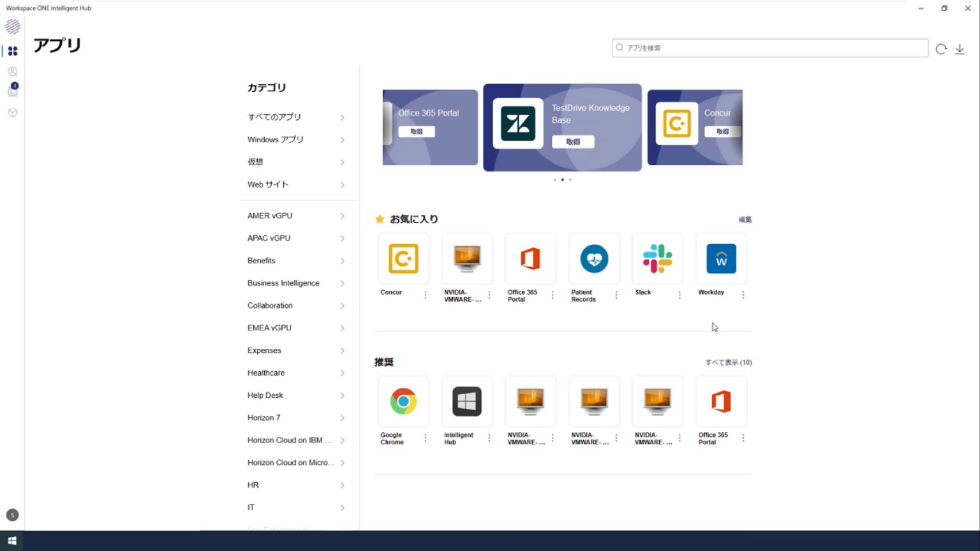
Task: Click 取得 on Office 365 Portal banner
Action: [x=417, y=131]
